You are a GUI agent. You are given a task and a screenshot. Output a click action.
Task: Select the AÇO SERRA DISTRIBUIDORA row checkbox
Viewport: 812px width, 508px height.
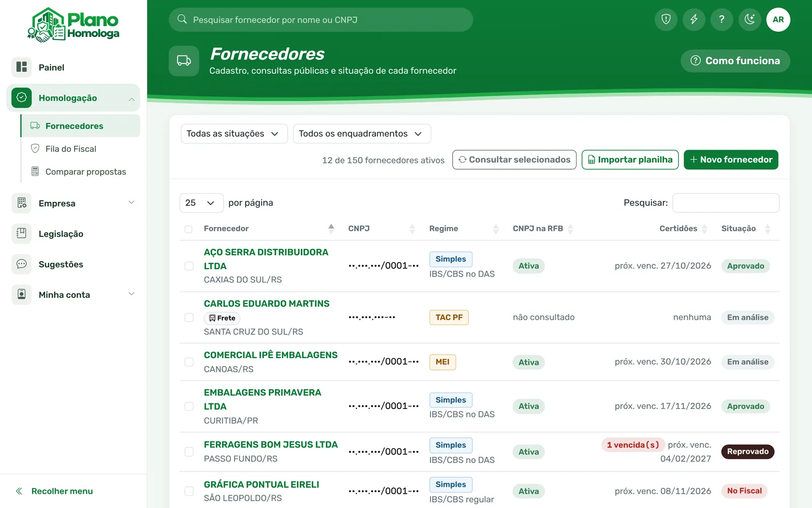[189, 266]
